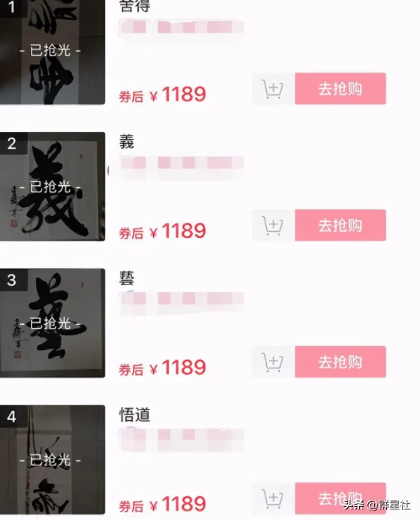Screen dimensions: 420x520
Task: Open the number 1 product thumbnail
Action: (x=52, y=52)
